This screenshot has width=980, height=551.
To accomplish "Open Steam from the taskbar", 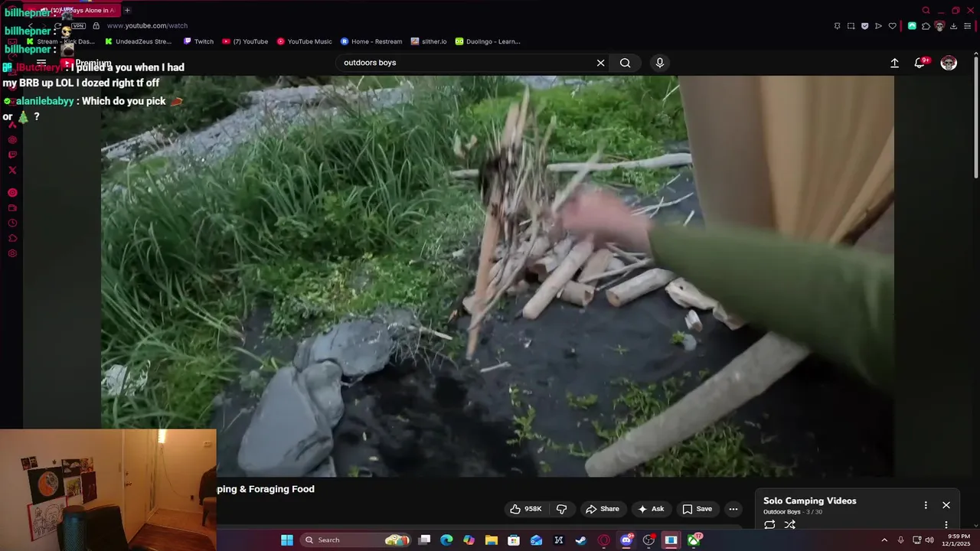I will pyautogui.click(x=581, y=540).
